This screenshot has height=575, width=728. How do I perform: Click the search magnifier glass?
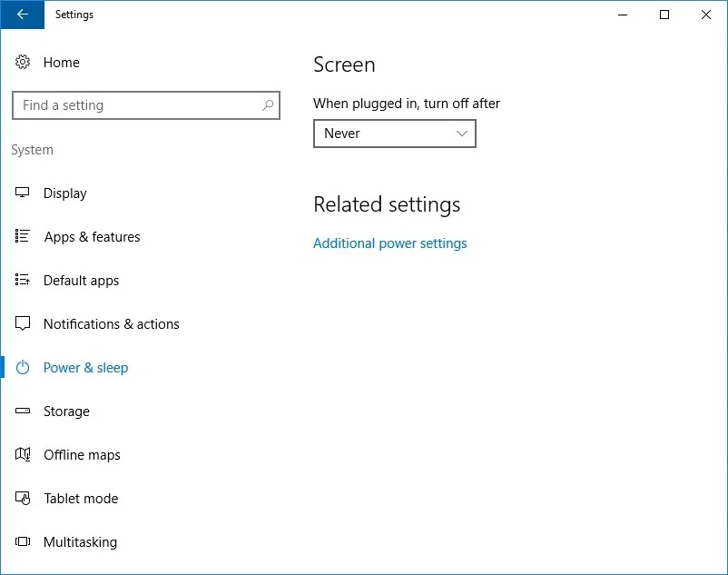(x=268, y=105)
